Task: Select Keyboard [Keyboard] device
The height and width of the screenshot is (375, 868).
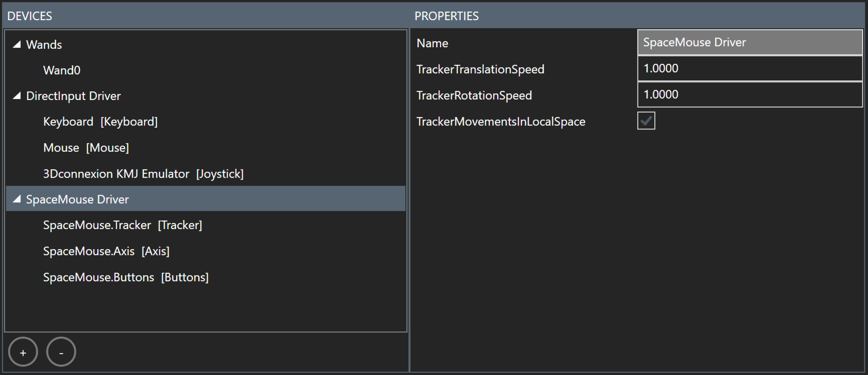Action: click(x=100, y=121)
